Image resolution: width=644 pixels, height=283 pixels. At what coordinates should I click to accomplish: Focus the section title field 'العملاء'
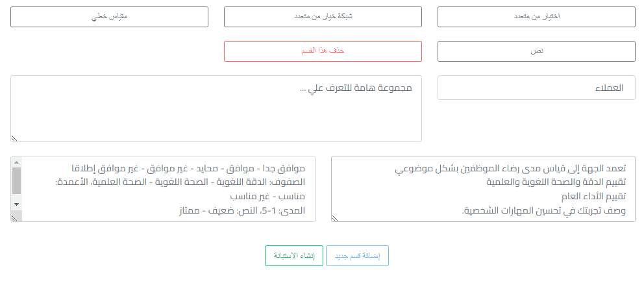point(536,88)
